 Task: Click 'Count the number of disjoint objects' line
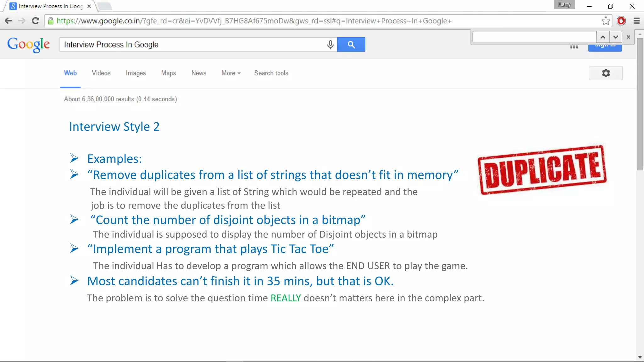click(228, 220)
